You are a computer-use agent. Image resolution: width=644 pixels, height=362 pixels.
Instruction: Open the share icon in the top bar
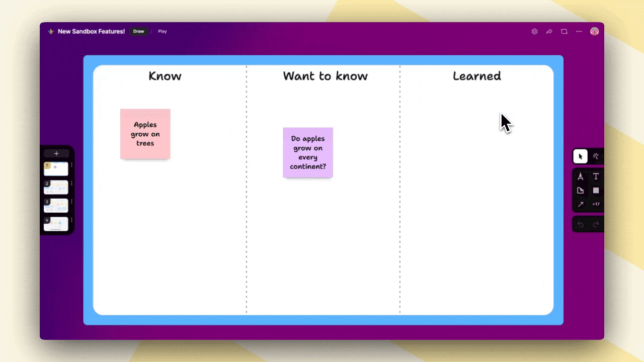pyautogui.click(x=549, y=31)
